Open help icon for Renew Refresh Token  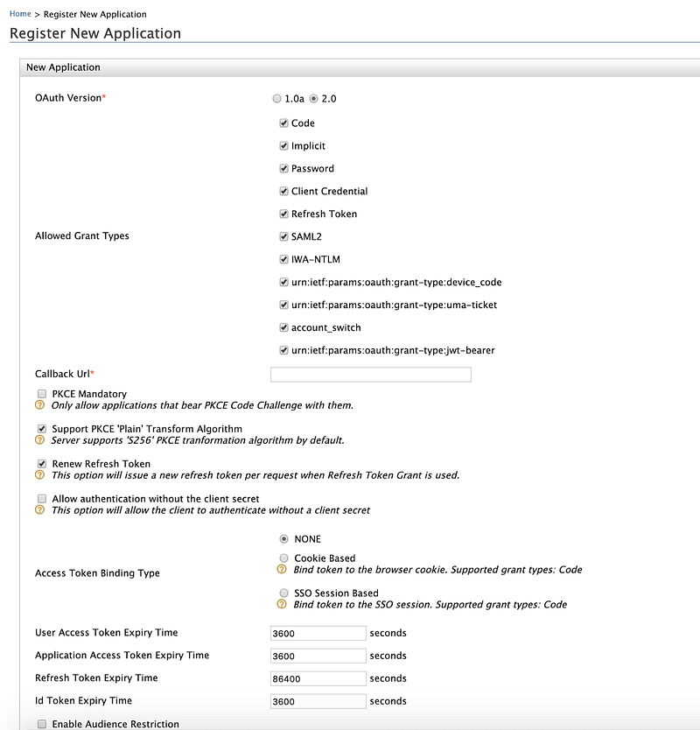click(40, 475)
